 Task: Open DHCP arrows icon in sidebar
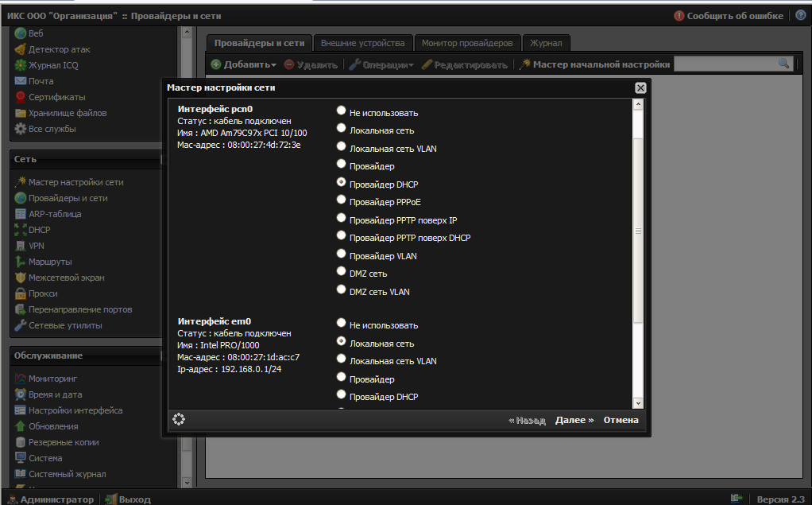pos(20,230)
